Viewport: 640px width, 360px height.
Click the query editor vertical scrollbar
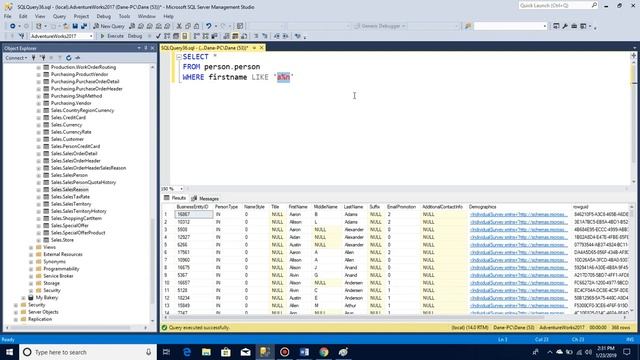(633, 118)
